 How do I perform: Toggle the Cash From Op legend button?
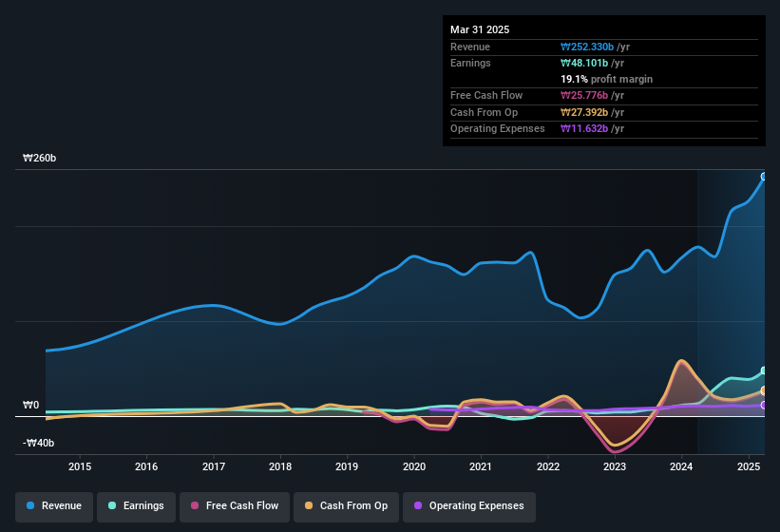coord(346,506)
